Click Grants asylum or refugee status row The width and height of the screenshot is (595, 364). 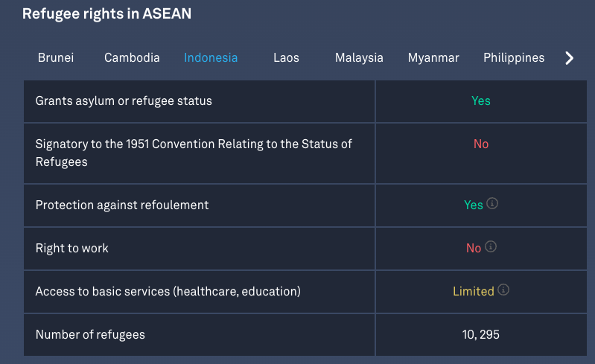coord(124,100)
